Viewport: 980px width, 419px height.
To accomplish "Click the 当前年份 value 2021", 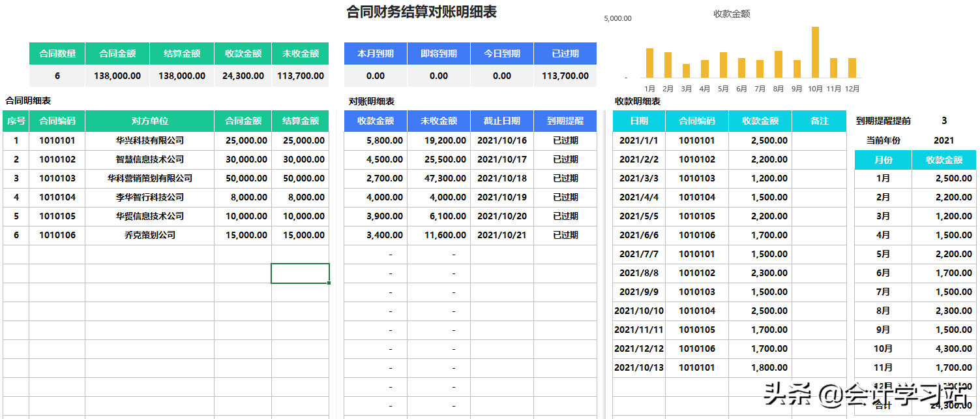I will 943,140.
